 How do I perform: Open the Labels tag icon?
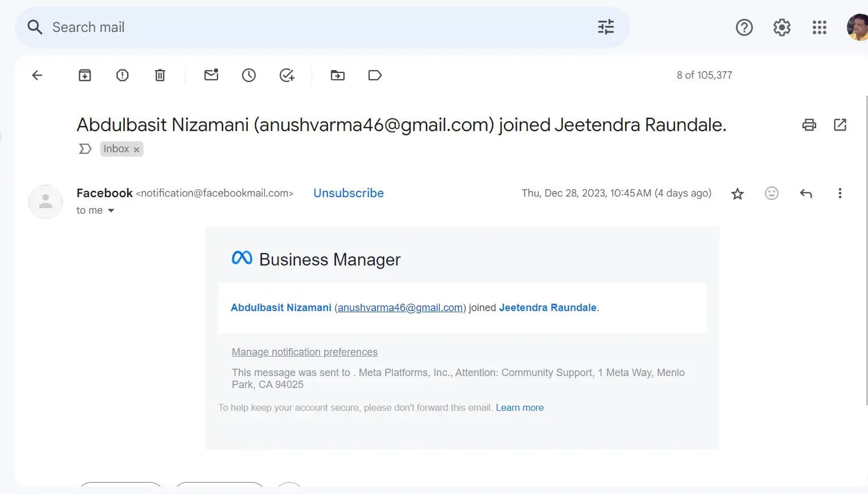tap(375, 75)
